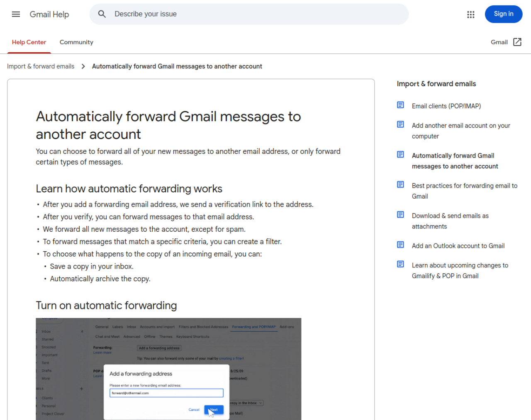
Task: Click bullet 'We forward all new messages'
Action: tap(144, 229)
